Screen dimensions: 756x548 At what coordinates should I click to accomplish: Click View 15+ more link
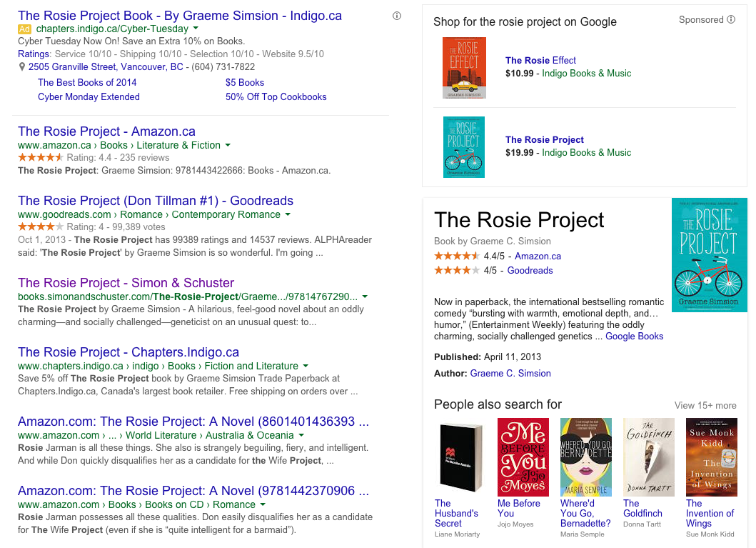[x=705, y=405]
